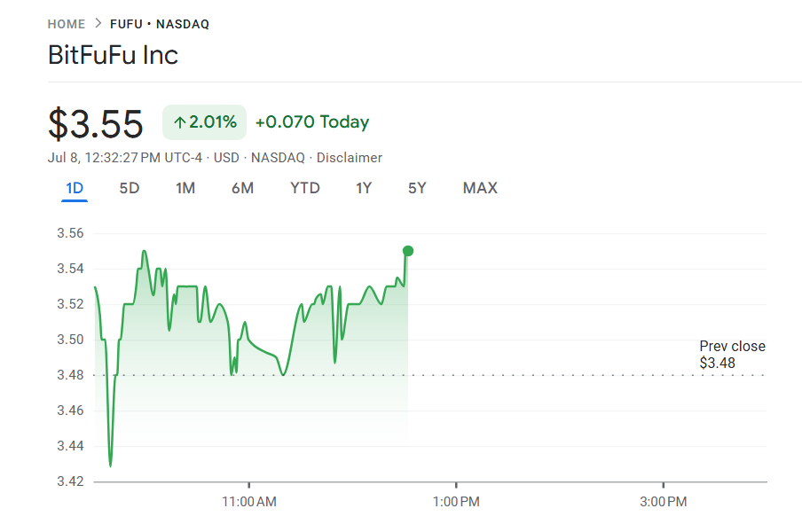Click the green current-price dot on chart
Viewport: 802px width, 532px height.
click(408, 251)
